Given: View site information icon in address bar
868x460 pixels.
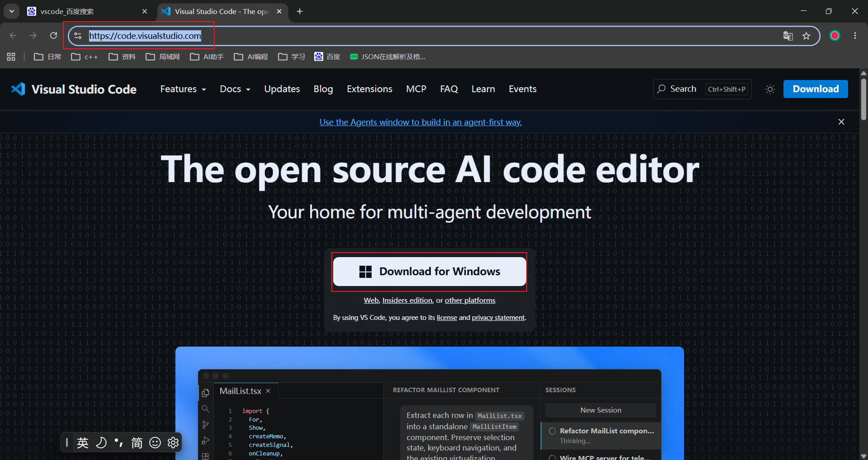Looking at the screenshot, I should [x=78, y=36].
